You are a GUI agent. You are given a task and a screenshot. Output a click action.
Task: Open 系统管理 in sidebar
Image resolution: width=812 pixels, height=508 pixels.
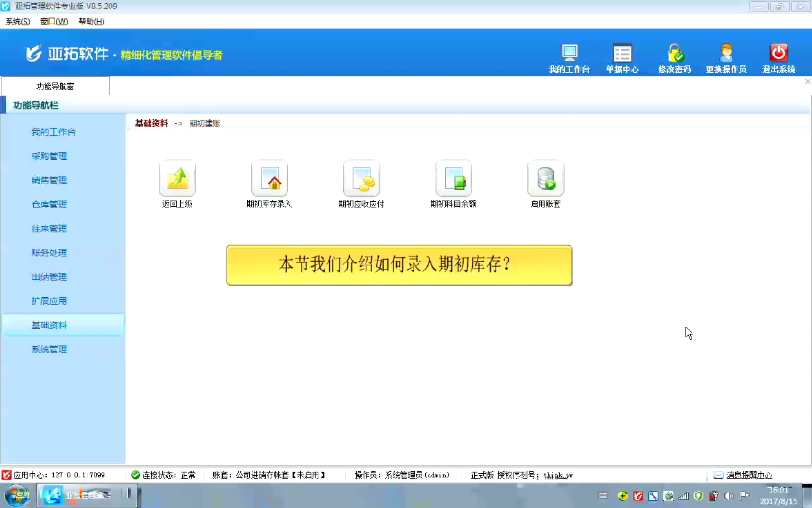coord(49,349)
